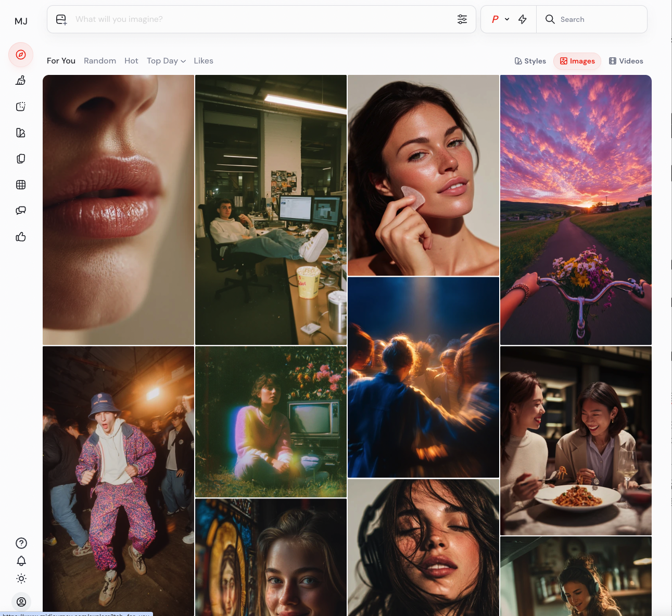
Task: Open the Explore compass icon in sidebar
Action: pos(21,55)
